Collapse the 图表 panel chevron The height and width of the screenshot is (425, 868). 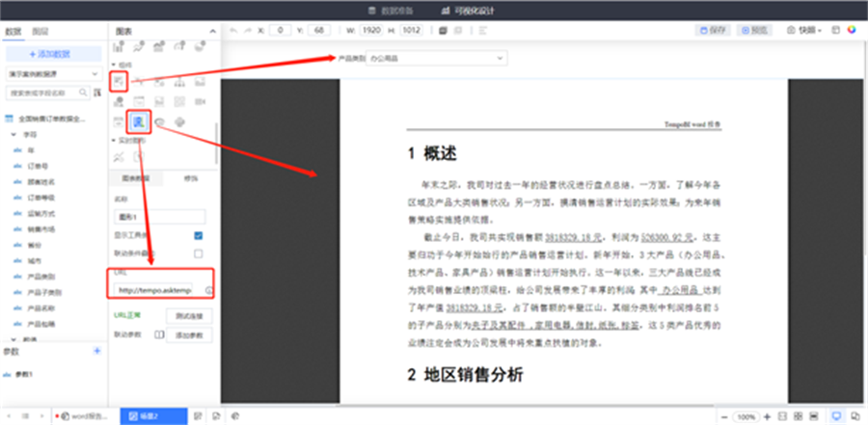pos(212,32)
